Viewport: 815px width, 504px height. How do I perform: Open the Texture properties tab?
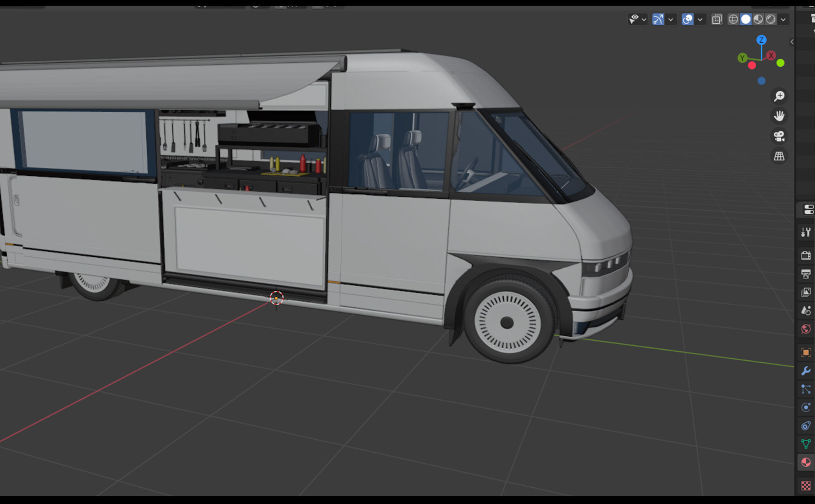tap(806, 486)
